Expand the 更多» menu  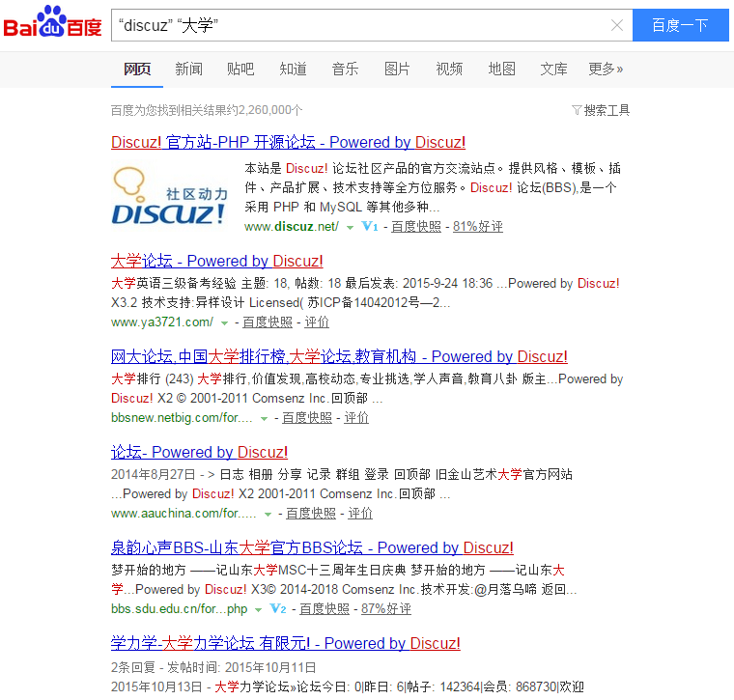606,70
